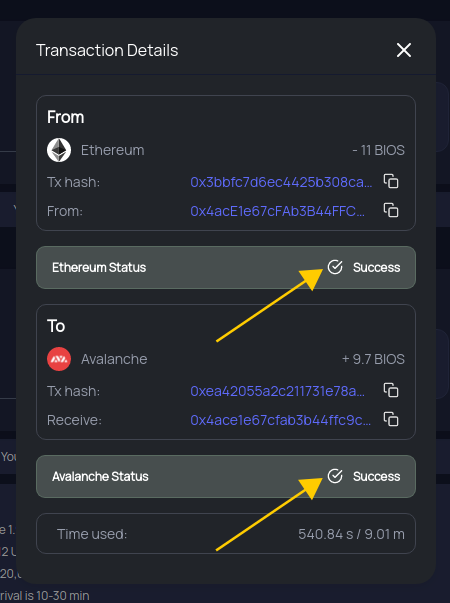Open the Receive address link 0x4ace1e67…

click(x=281, y=420)
